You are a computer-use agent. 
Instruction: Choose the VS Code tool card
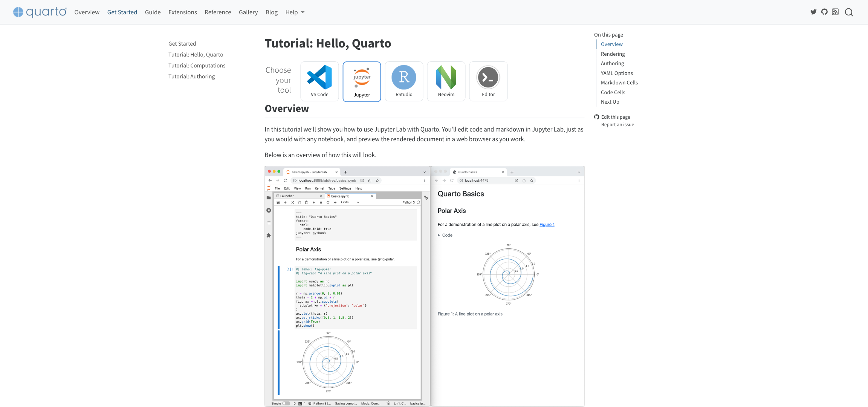coord(319,81)
